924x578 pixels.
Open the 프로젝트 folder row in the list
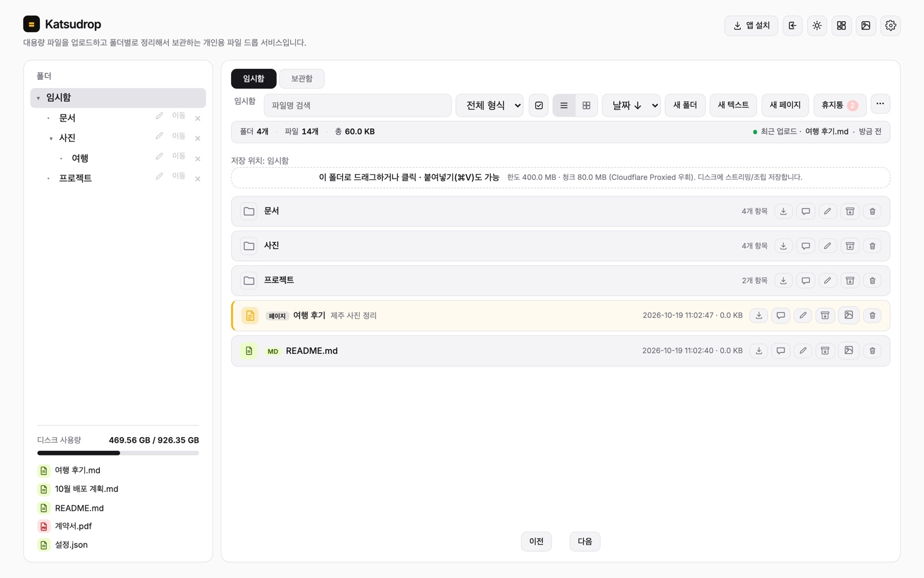point(561,281)
